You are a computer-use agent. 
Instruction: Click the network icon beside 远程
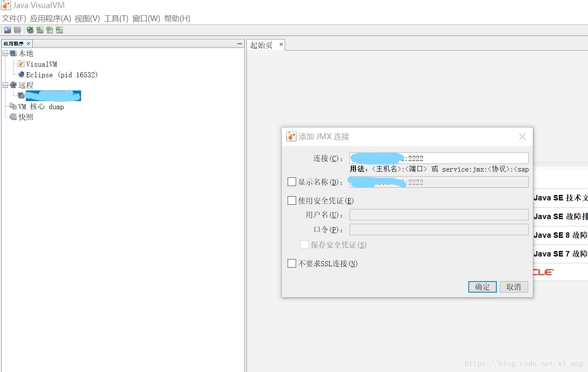pos(13,85)
